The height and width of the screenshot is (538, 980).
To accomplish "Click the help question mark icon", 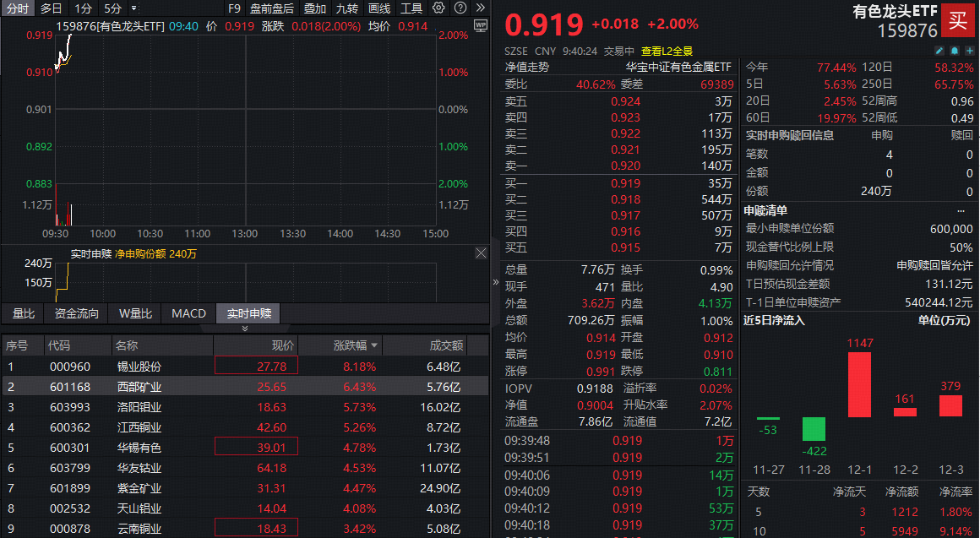I will pos(460,8).
